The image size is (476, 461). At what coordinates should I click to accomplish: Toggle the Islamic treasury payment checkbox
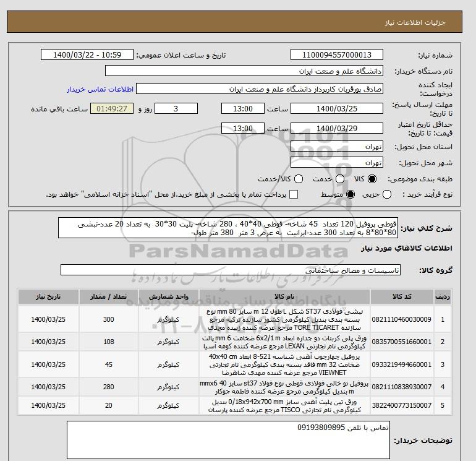[x=294, y=194]
